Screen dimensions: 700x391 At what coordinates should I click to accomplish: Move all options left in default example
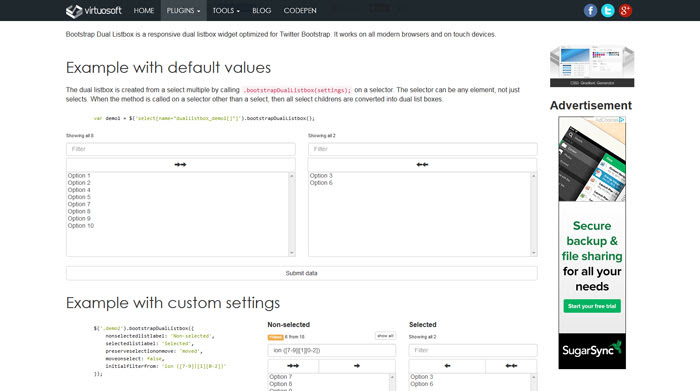click(x=422, y=165)
